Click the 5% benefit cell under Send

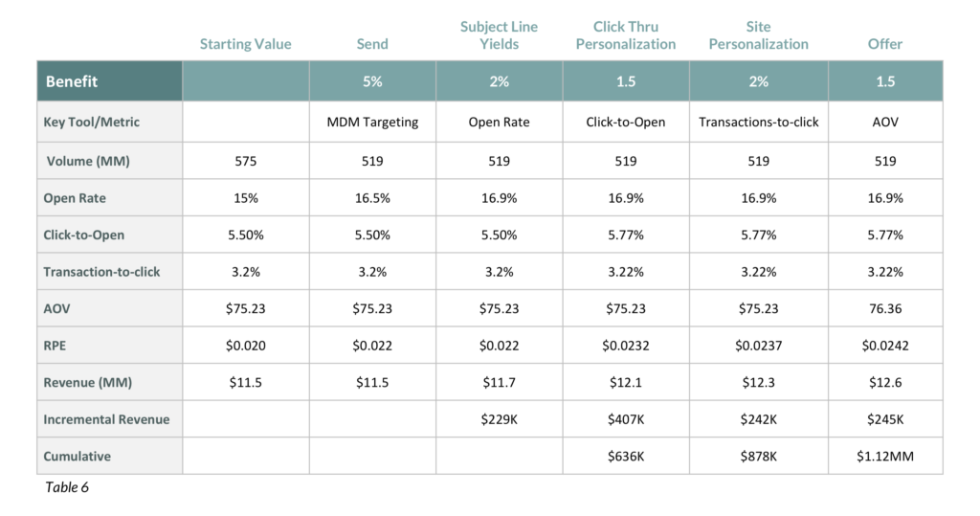(x=372, y=81)
